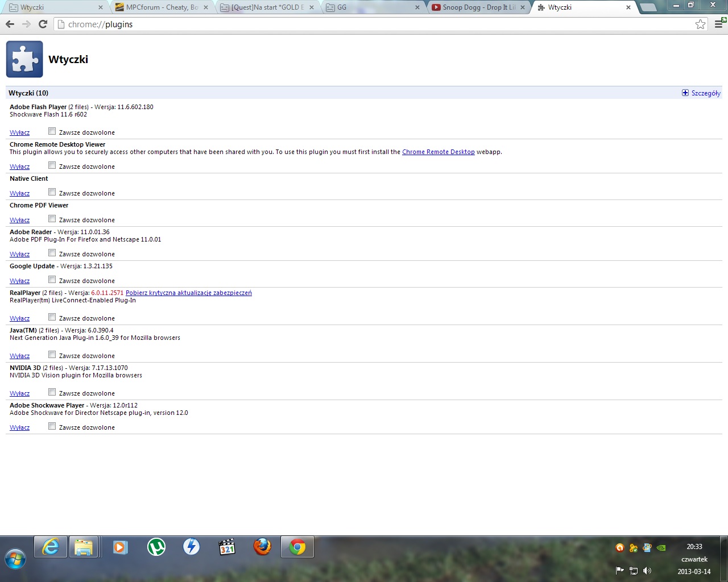
Task: Open Action Center flag icon in tray
Action: pyautogui.click(x=619, y=571)
